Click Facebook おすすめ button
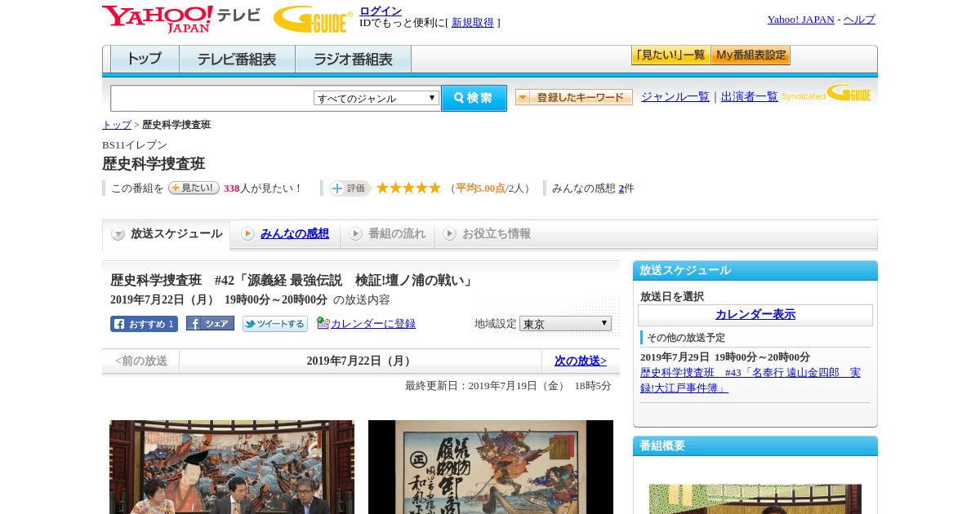The height and width of the screenshot is (514, 980). click(x=144, y=324)
